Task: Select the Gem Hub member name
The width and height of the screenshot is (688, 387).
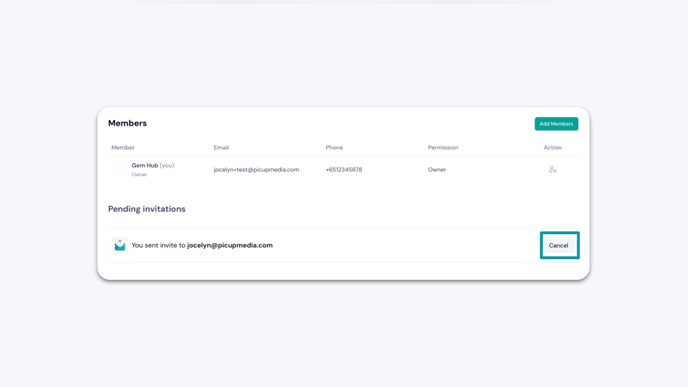Action: click(145, 165)
